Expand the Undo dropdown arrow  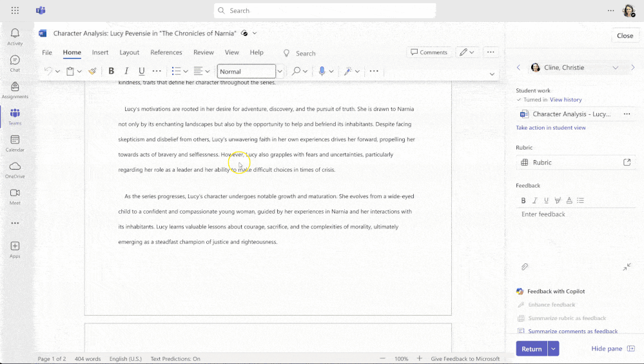click(x=57, y=72)
